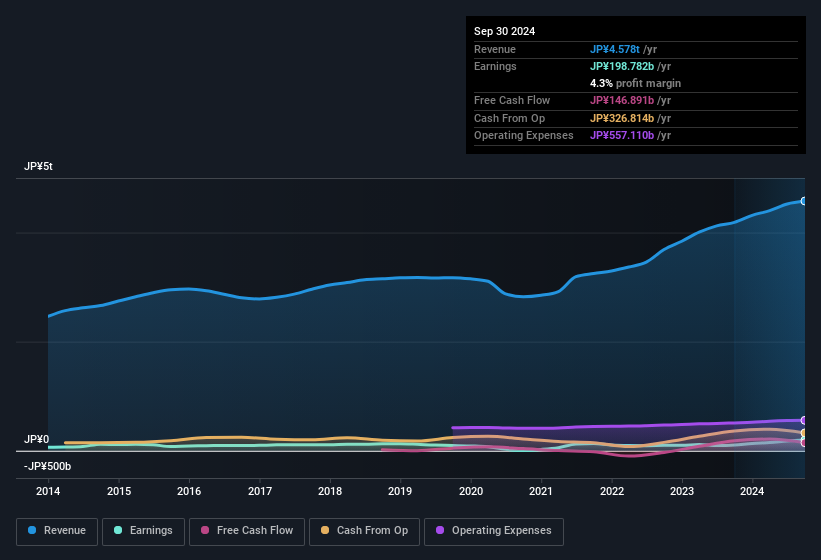Toggle the Free Cash Flow legend button
The width and height of the screenshot is (821, 560).
(247, 531)
